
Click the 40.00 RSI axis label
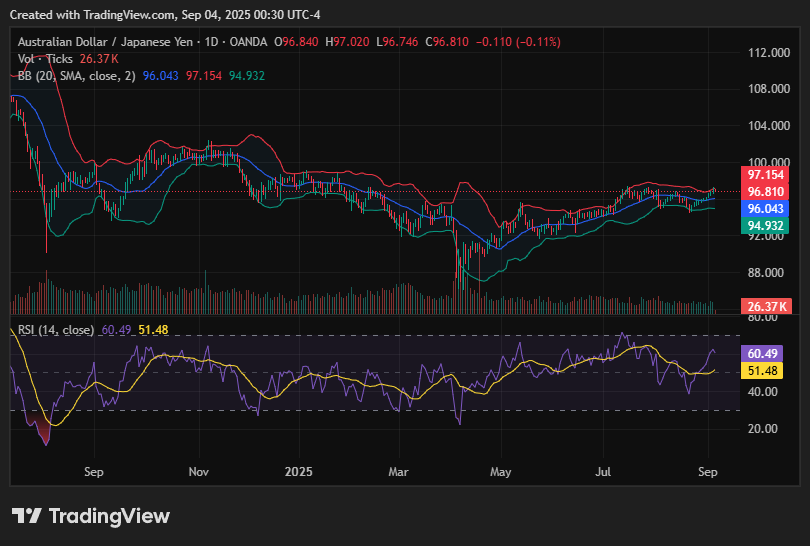762,392
